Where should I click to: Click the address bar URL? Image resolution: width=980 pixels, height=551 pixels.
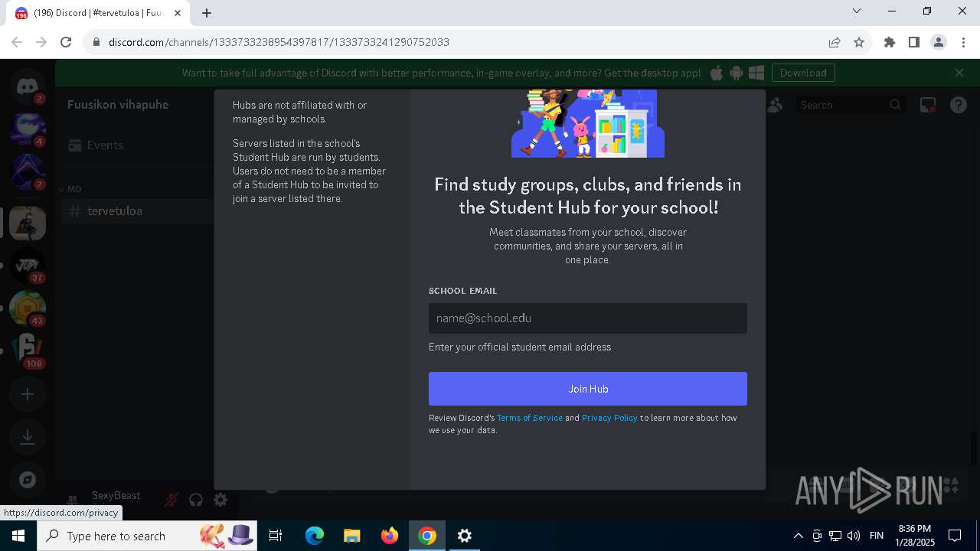click(279, 42)
